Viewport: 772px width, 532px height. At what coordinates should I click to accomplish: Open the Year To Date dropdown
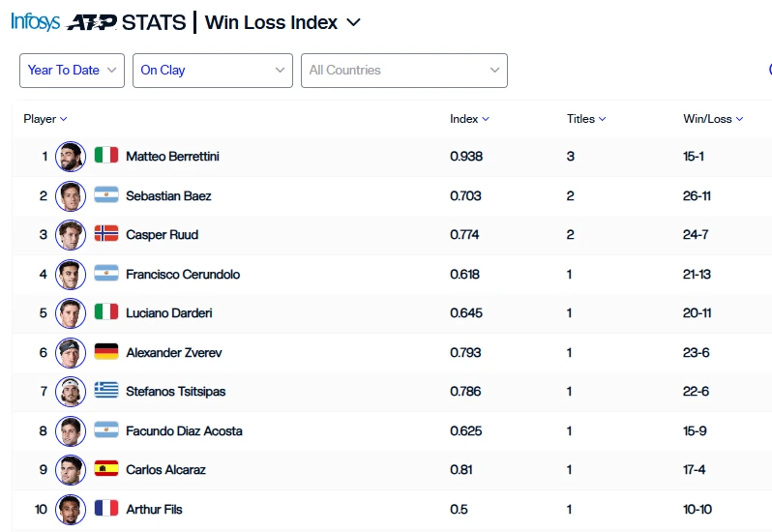pyautogui.click(x=72, y=71)
